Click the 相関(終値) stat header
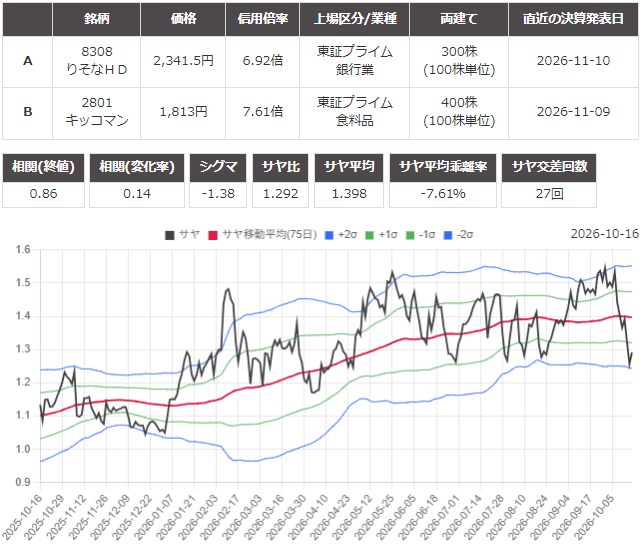This screenshot has width=642, height=546. click(43, 167)
